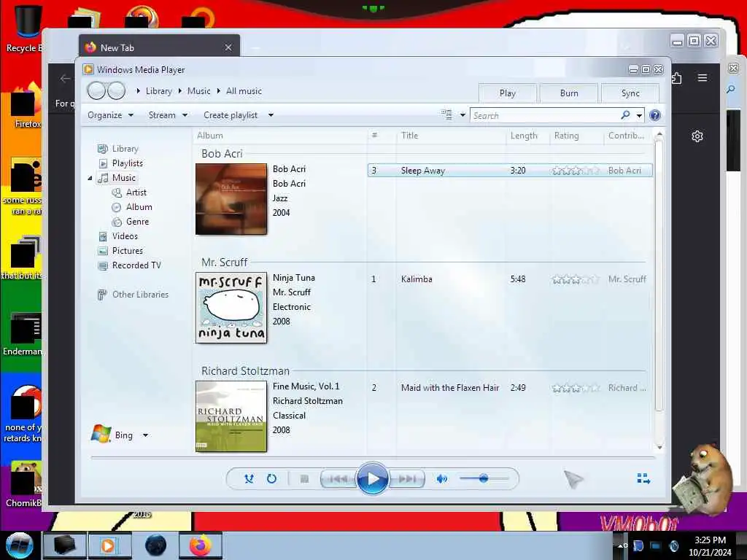Close the New Tab tab in Firefox
747x560 pixels.
pos(228,47)
